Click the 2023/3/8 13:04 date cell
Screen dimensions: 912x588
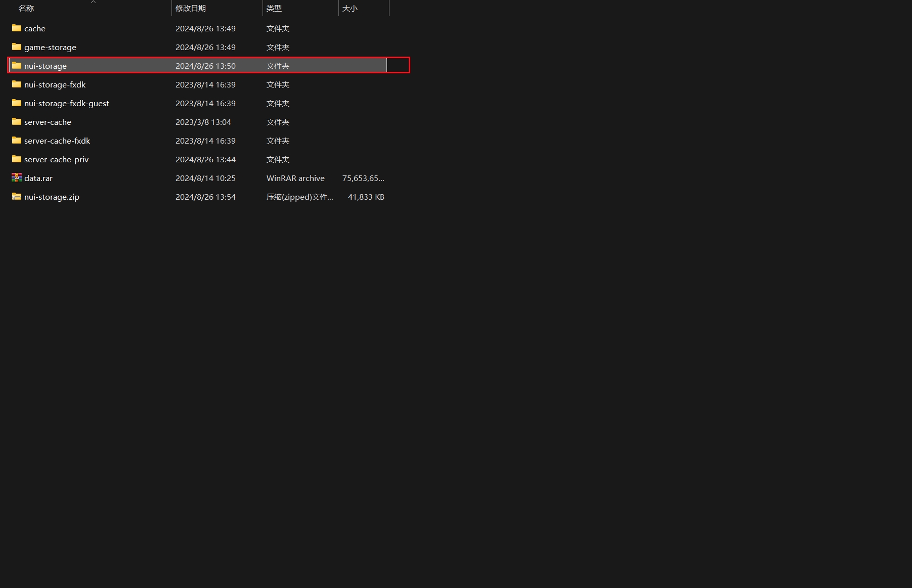[203, 122]
